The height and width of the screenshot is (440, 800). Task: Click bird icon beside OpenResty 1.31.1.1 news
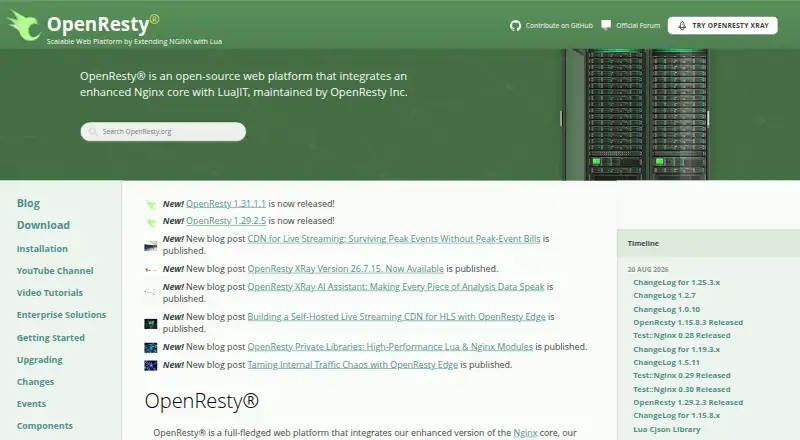click(151, 205)
